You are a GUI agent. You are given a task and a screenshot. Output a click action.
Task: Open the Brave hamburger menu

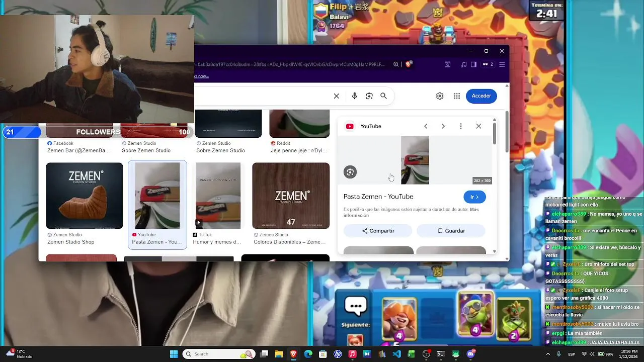(502, 64)
